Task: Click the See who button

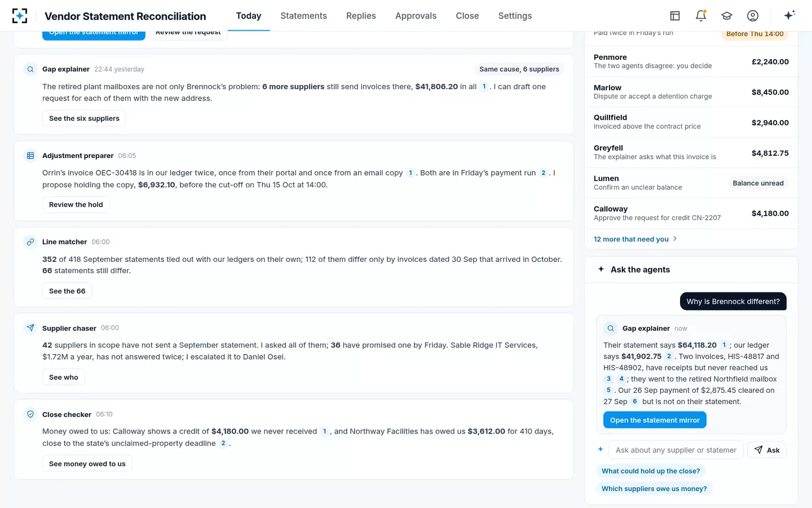Action: coord(64,377)
